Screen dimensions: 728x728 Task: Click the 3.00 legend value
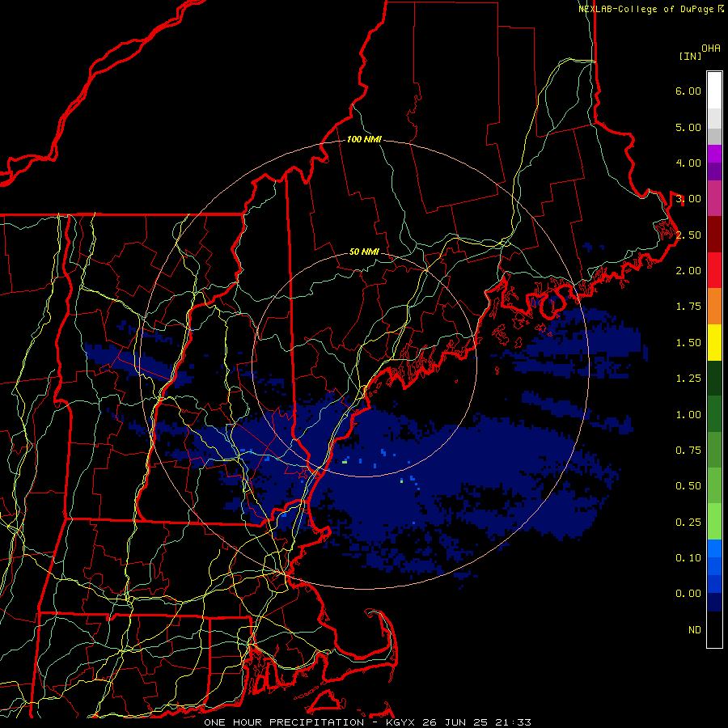click(x=688, y=199)
